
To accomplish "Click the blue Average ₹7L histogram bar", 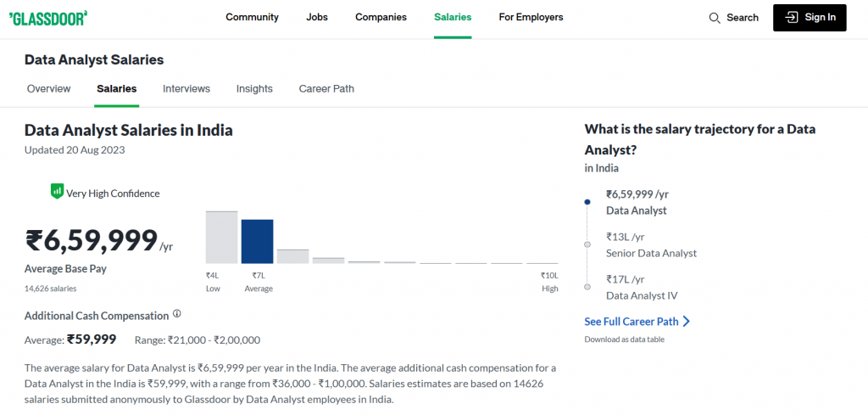I will (x=258, y=242).
